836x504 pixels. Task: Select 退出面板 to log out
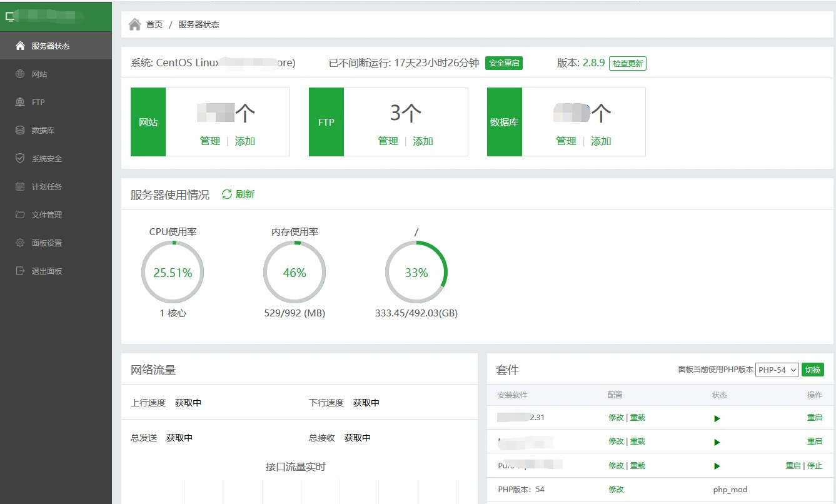click(56, 271)
